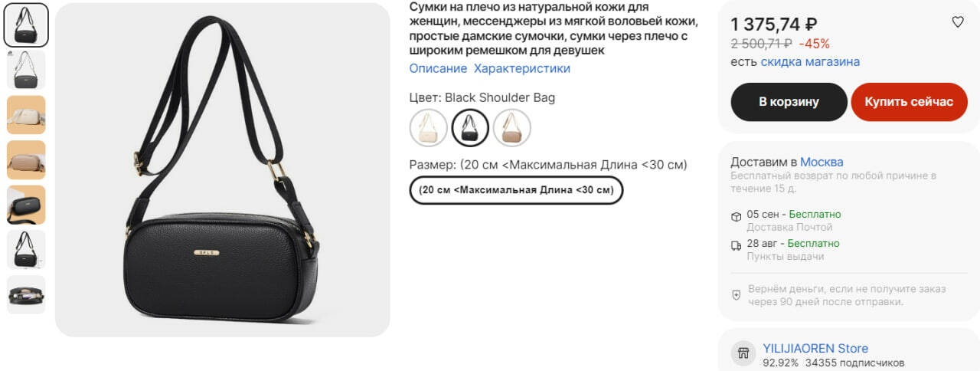Open the Описание section link
The image size is (980, 371).
coord(438,68)
